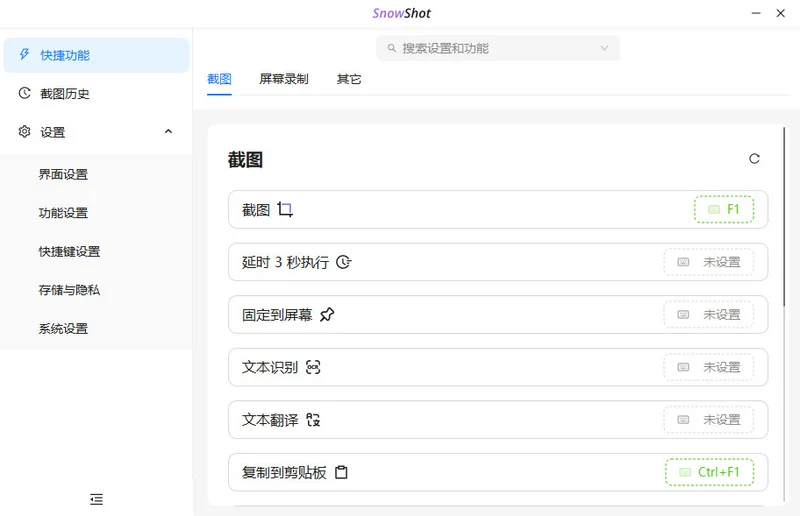The width and height of the screenshot is (800, 516).
Task: Click the OCR scan icon beside 文本识别
Action: (x=313, y=367)
